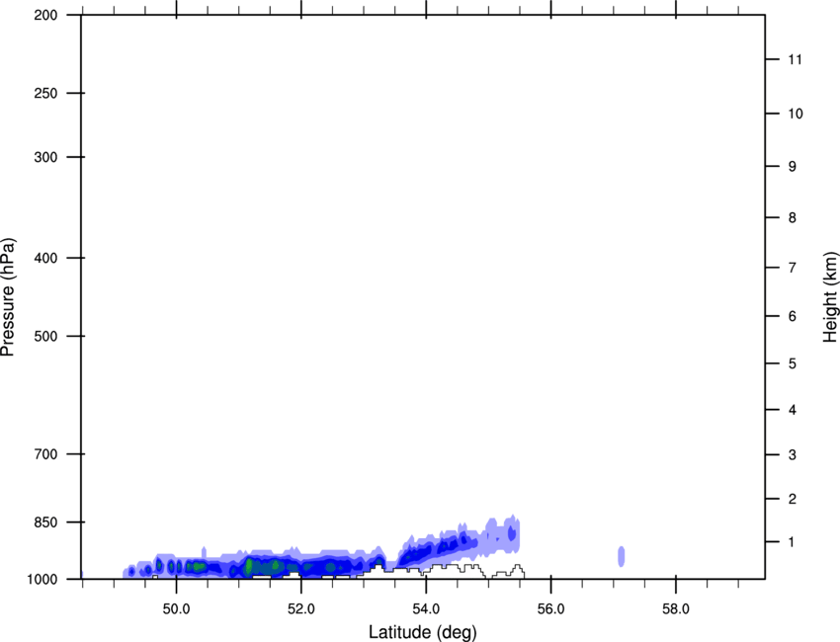
Task: Click the Pressure (hPa) axis title
Action: click(8, 296)
